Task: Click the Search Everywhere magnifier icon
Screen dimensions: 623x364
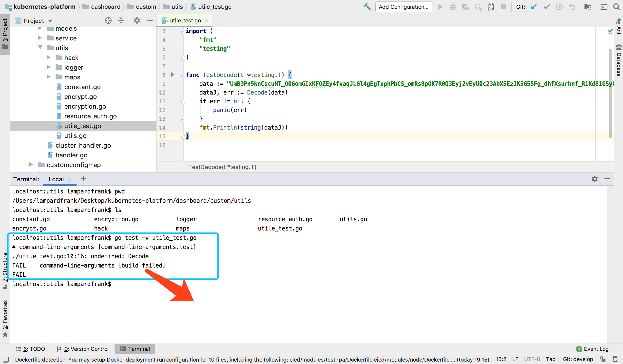Action: click(x=617, y=7)
